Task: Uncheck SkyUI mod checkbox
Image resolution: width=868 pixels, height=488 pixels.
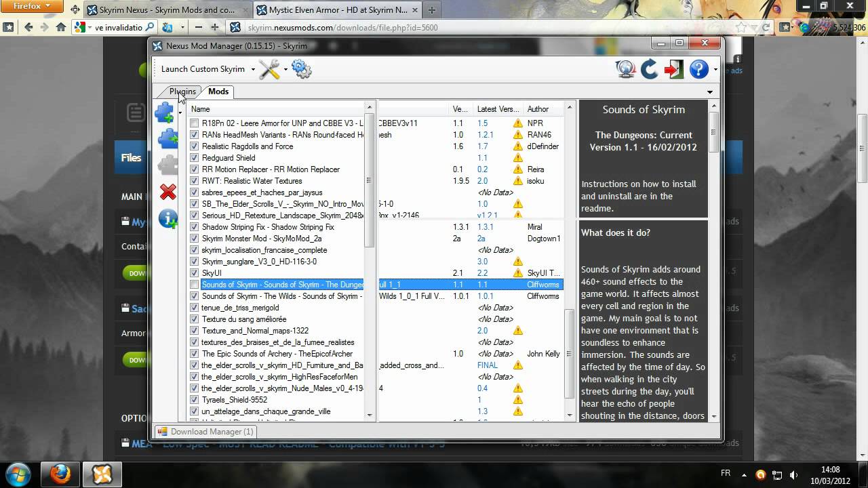Action: [195, 273]
